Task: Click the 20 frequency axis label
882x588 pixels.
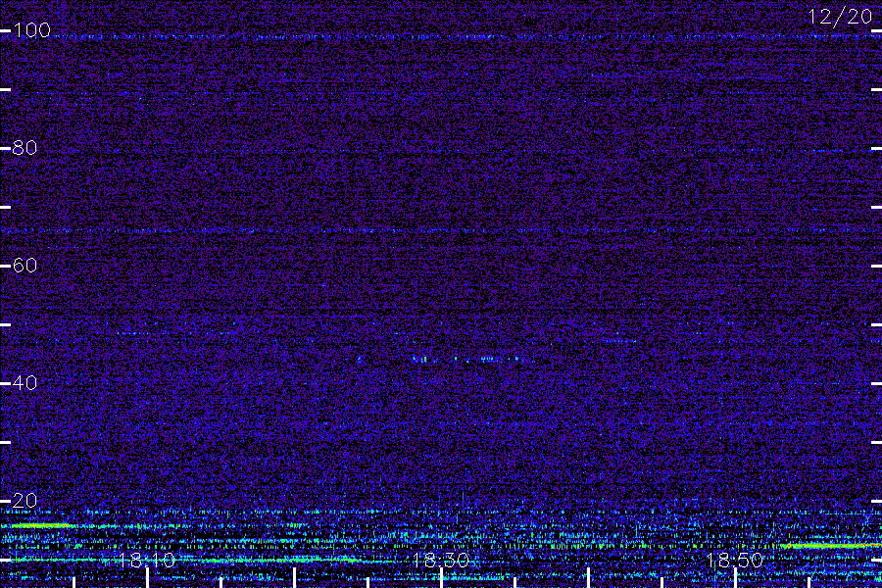Action: click(x=24, y=501)
